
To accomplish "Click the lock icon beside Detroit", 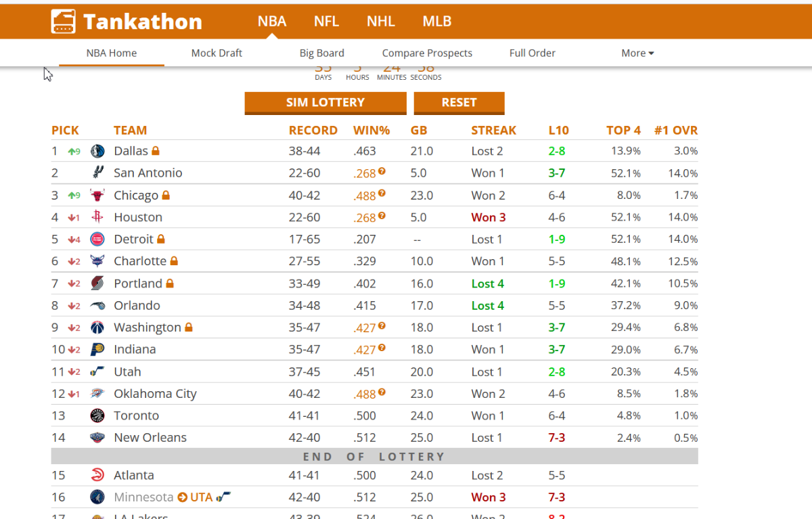I will point(161,239).
